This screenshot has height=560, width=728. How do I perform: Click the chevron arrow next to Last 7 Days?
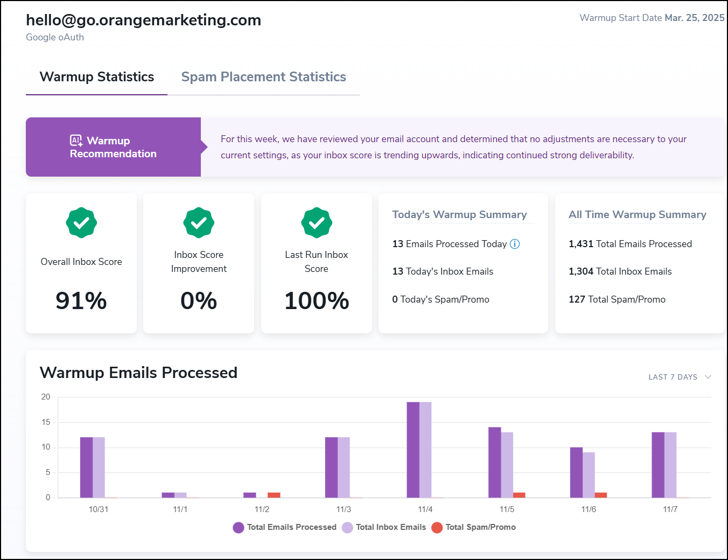(x=708, y=377)
